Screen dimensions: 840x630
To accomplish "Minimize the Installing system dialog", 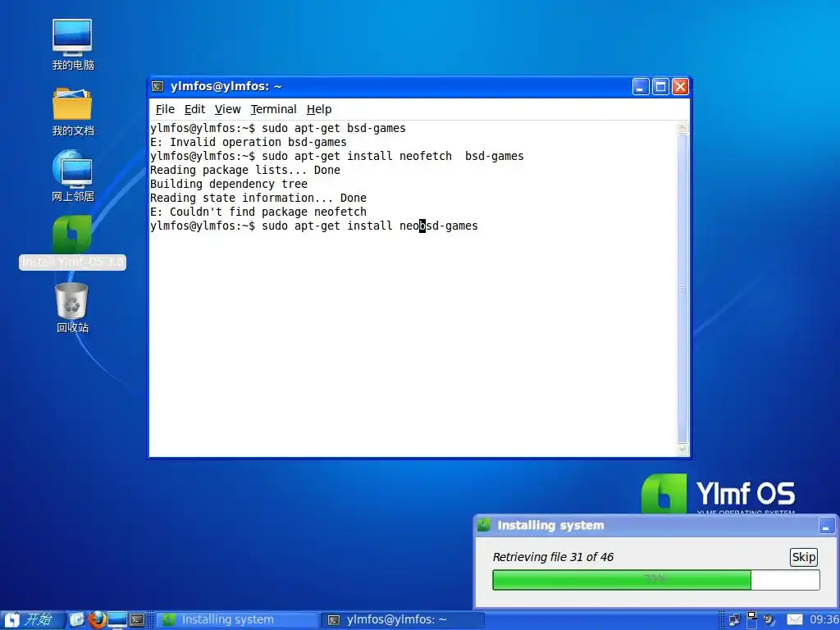I will 825,526.
